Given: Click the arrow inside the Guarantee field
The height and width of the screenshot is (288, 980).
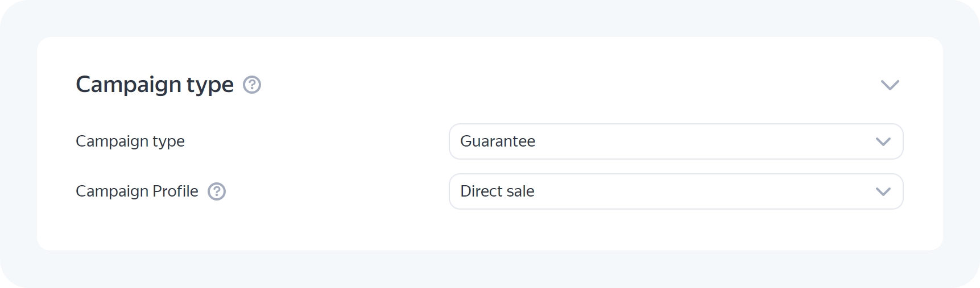Looking at the screenshot, I should pos(883,141).
